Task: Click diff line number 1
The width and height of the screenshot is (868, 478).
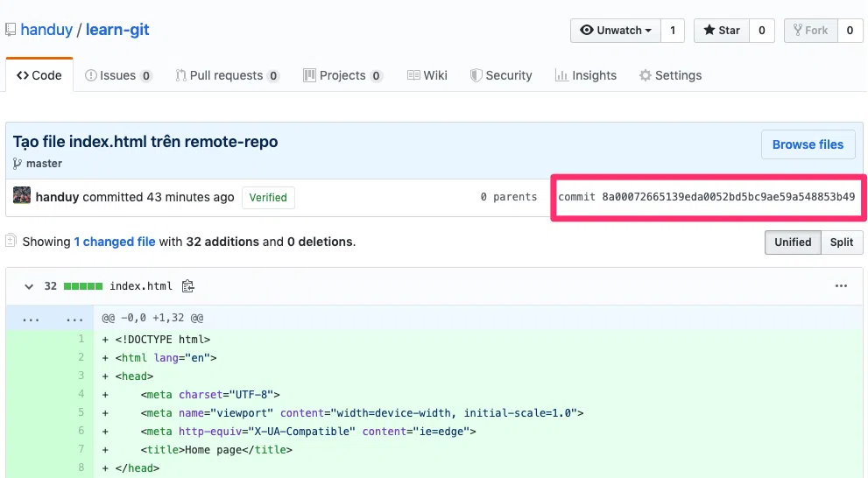Action: [81, 339]
